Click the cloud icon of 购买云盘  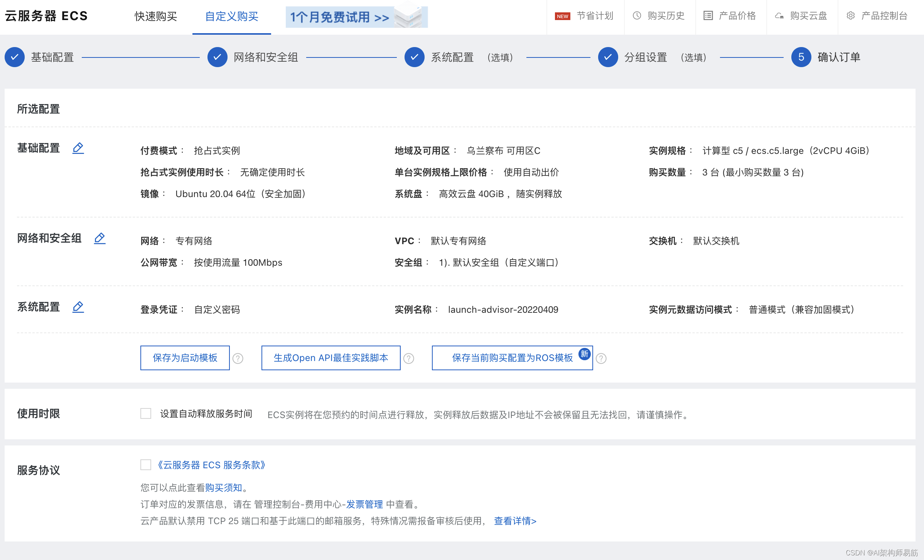(779, 16)
